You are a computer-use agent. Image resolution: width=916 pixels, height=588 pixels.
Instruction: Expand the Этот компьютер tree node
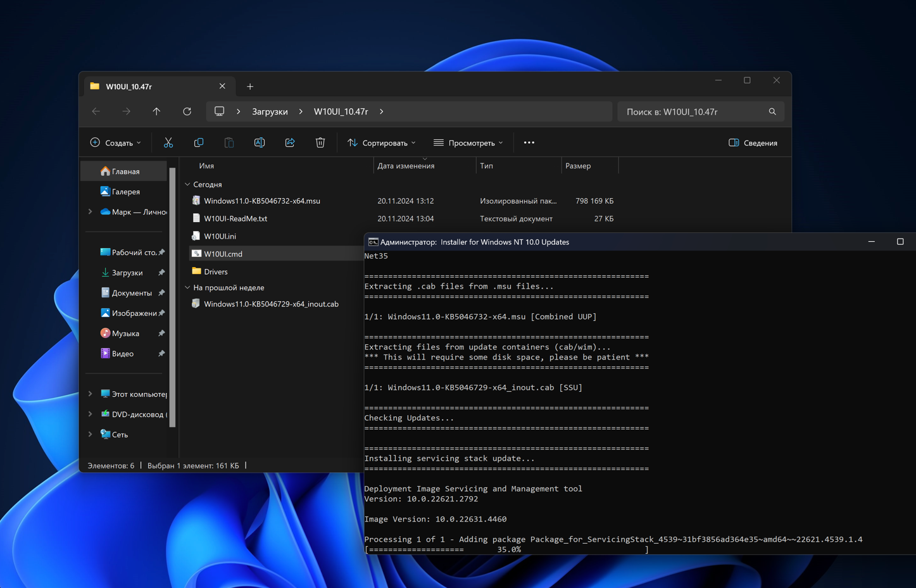click(90, 394)
